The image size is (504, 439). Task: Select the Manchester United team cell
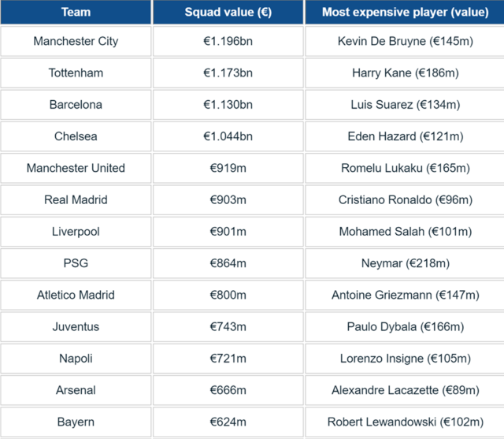pyautogui.click(x=76, y=168)
